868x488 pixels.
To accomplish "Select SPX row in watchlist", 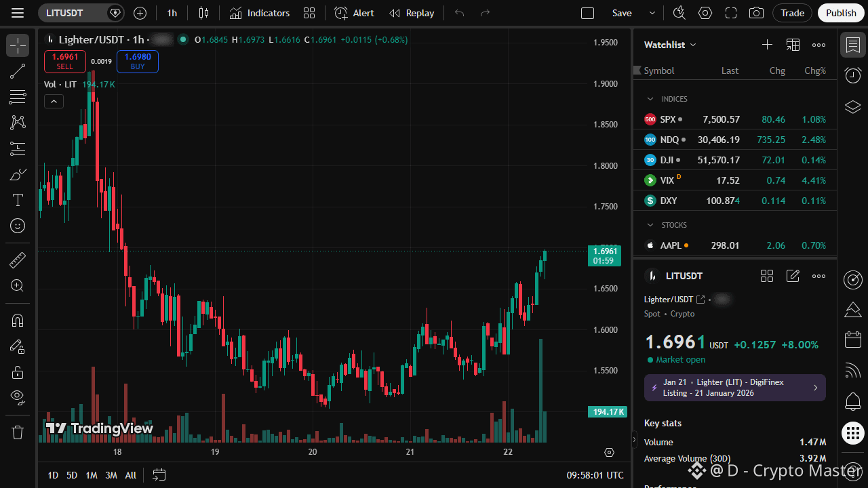I will [x=735, y=119].
